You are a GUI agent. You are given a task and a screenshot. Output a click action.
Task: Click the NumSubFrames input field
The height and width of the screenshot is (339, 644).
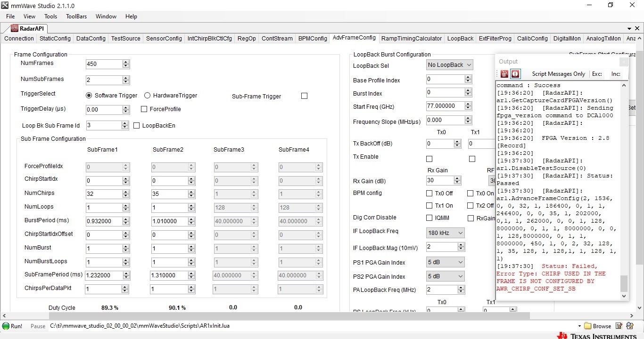click(x=104, y=80)
